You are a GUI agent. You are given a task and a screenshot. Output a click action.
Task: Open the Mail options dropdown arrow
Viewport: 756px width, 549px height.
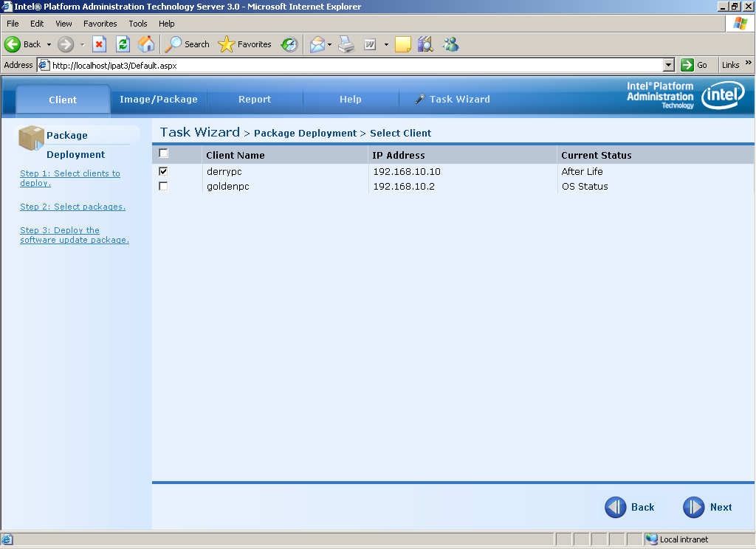330,44
